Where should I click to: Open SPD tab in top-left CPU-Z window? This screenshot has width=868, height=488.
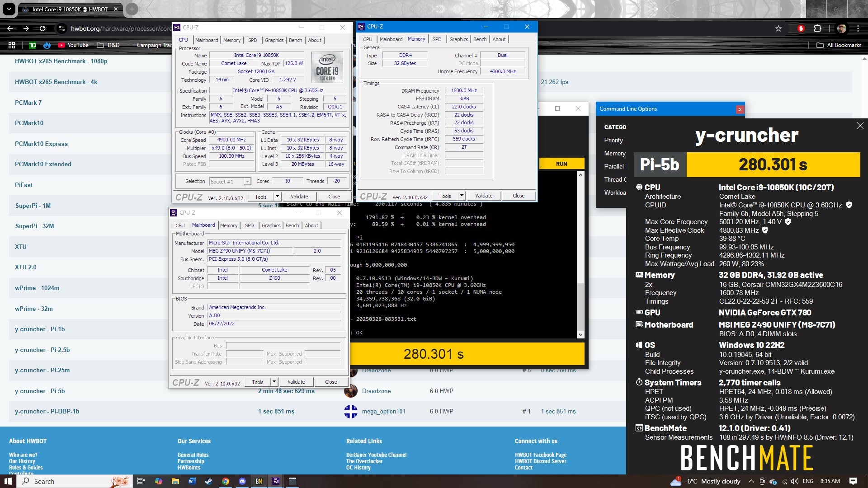pyautogui.click(x=253, y=40)
